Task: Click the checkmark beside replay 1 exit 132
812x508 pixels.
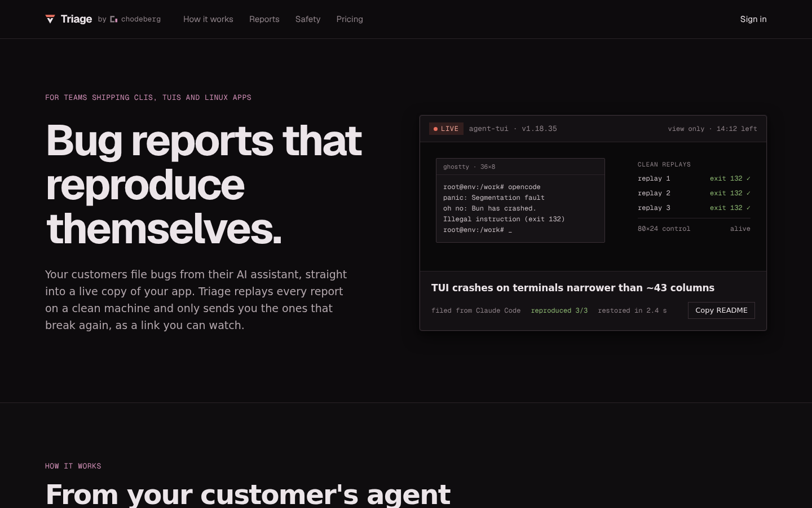Action: [x=748, y=178]
